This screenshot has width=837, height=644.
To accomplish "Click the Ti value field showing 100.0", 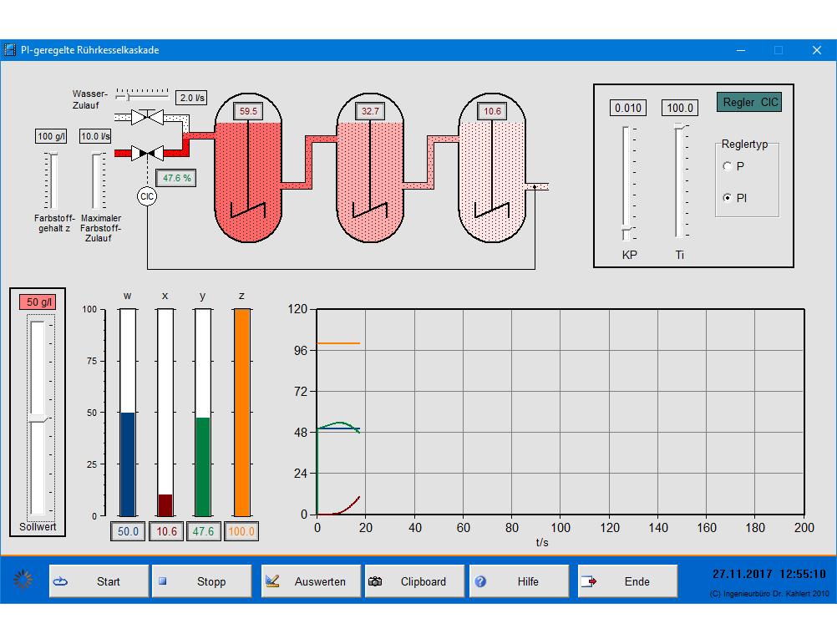I will point(679,108).
